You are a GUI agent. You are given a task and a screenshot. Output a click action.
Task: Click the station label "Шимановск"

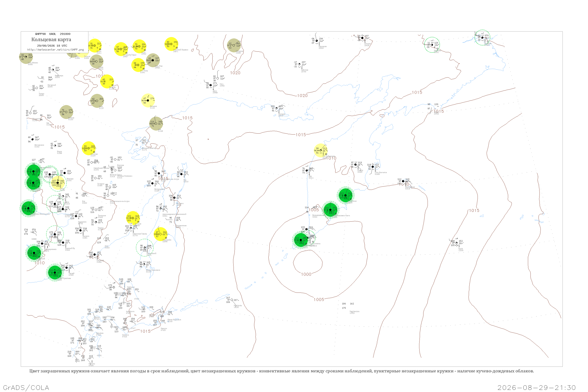(39, 145)
